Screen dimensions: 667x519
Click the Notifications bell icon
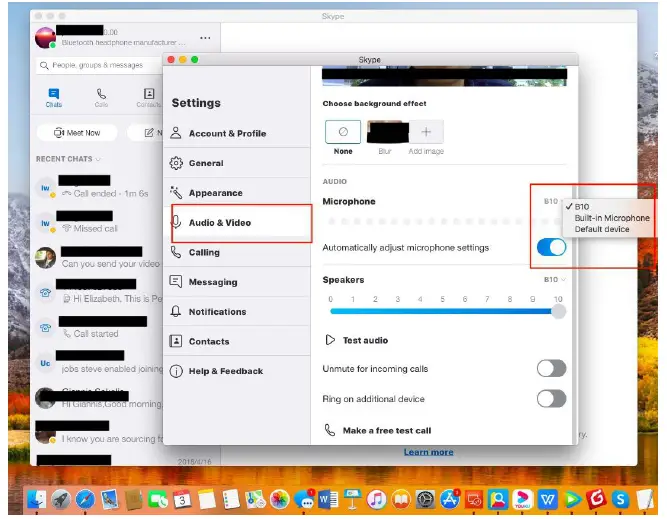[x=176, y=311]
